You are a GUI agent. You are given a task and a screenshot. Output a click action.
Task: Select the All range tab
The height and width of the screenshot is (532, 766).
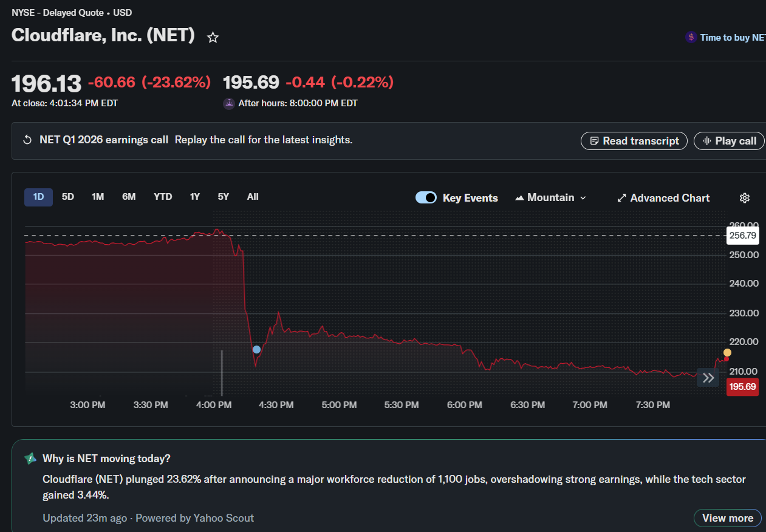pos(253,197)
